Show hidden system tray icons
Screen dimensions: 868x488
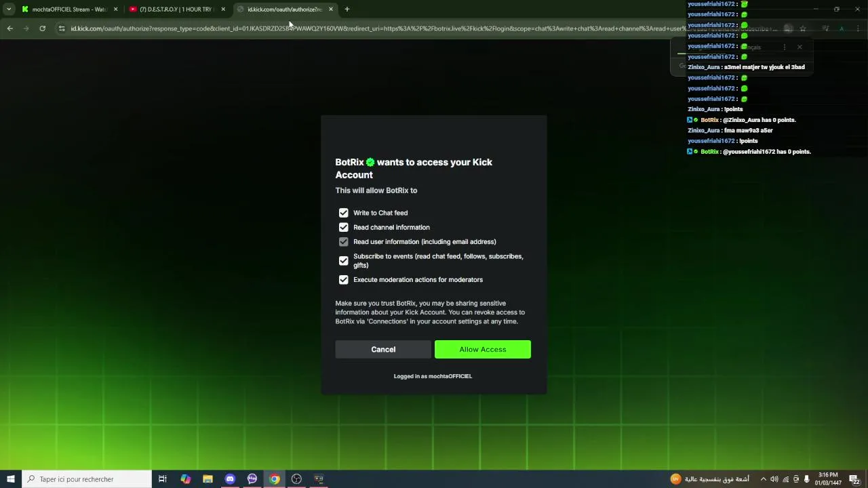coord(763,479)
